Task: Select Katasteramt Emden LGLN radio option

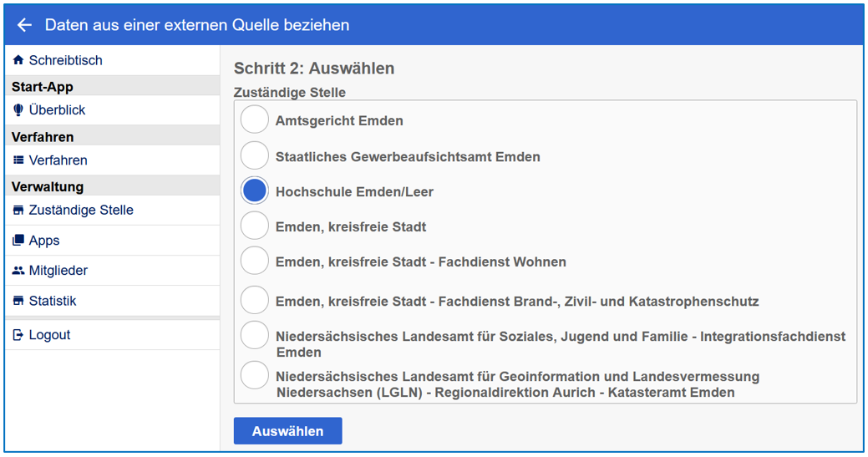Action: 255,376
